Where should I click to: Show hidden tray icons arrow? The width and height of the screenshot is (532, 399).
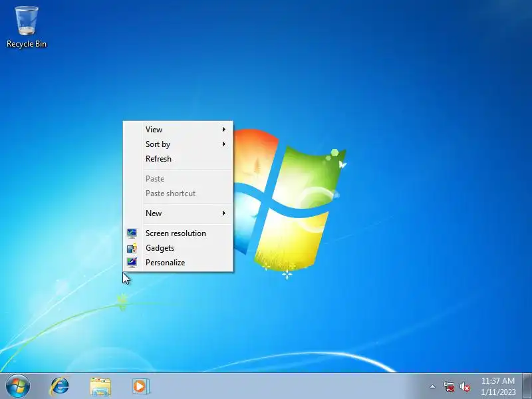(432, 386)
